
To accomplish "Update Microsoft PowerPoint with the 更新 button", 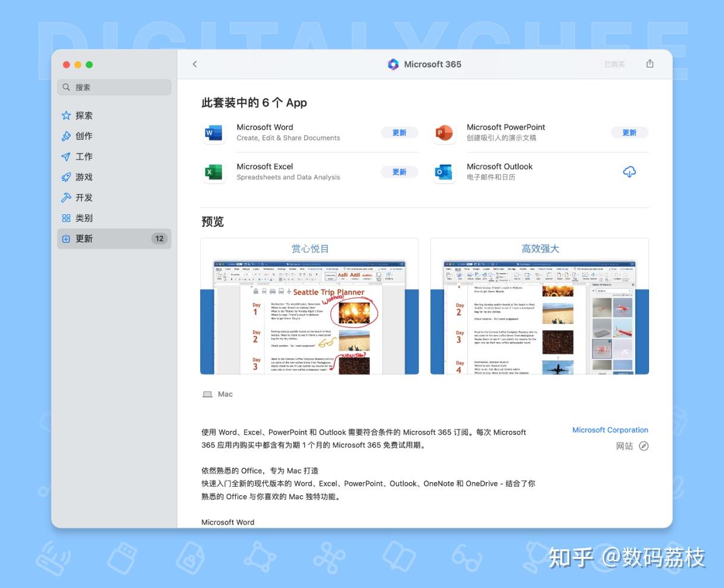I will pos(630,133).
